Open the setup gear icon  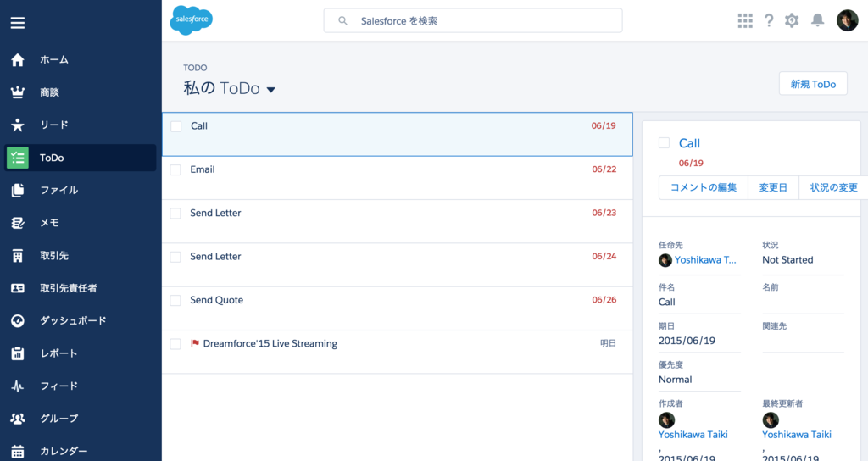pyautogui.click(x=793, y=21)
